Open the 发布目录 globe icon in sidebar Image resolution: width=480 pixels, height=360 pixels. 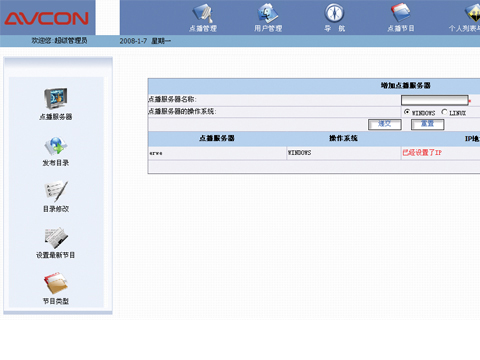tap(56, 146)
